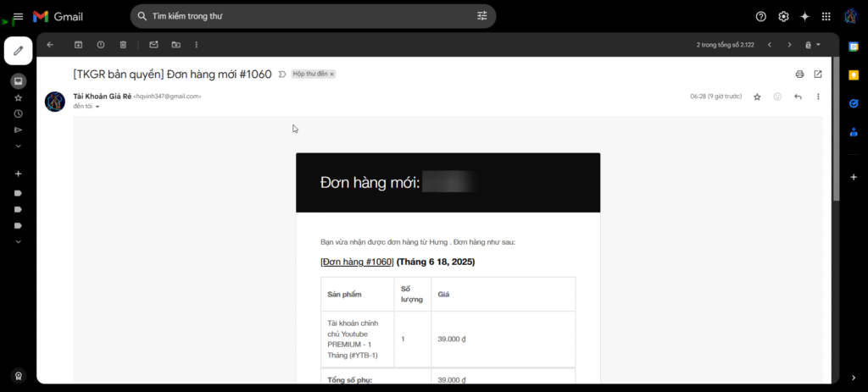Open the Help support icon
The height and width of the screenshot is (392, 868).
pyautogui.click(x=761, y=17)
